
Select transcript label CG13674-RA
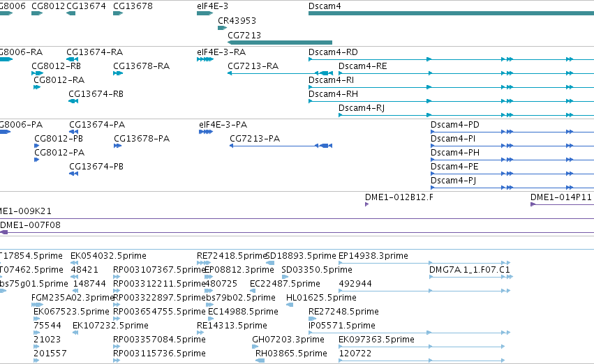[95, 52]
